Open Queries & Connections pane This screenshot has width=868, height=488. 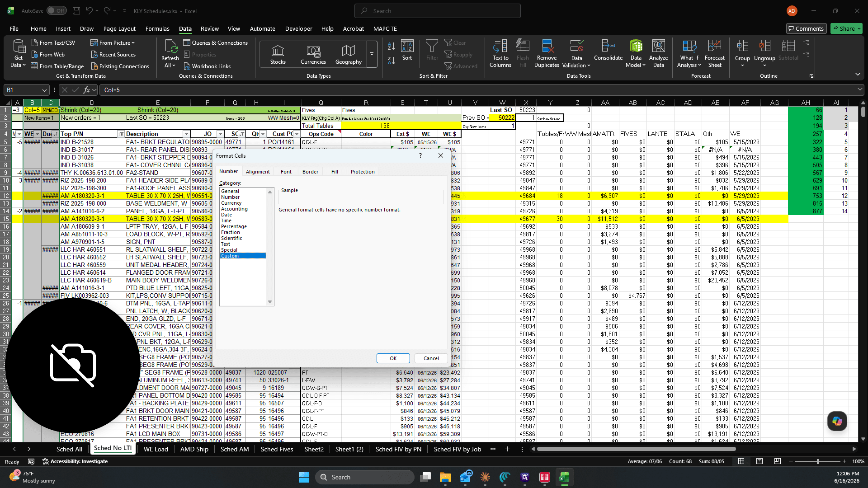point(216,43)
